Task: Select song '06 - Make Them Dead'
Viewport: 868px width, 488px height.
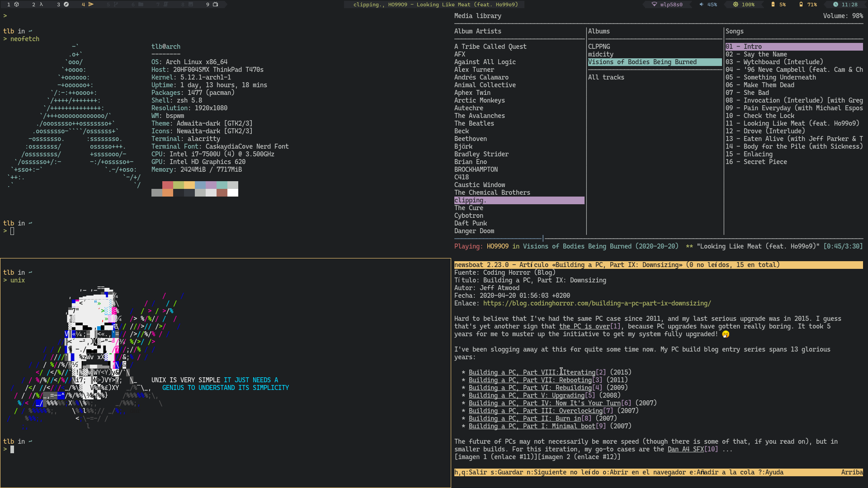Action: click(759, 85)
